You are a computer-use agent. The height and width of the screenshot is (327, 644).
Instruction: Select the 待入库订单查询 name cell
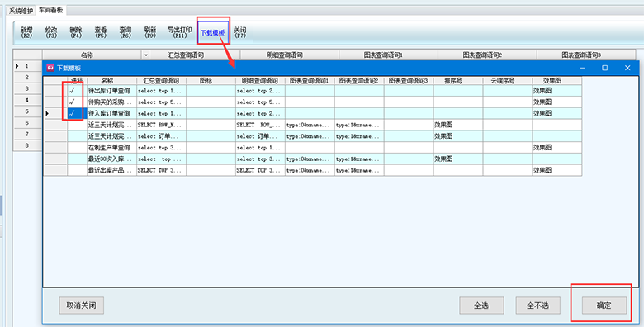pyautogui.click(x=111, y=113)
